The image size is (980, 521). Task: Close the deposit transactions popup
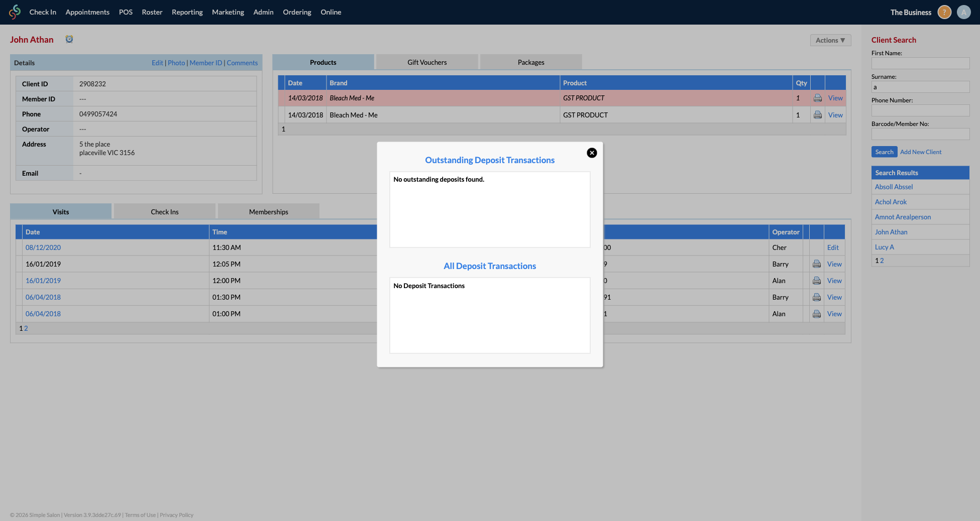(x=592, y=153)
